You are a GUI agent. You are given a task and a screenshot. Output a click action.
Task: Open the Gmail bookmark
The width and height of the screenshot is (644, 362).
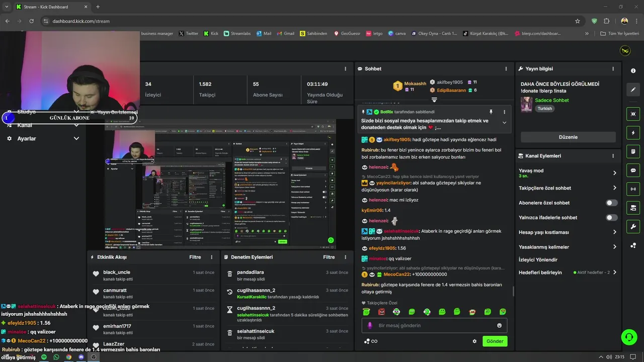click(x=285, y=34)
